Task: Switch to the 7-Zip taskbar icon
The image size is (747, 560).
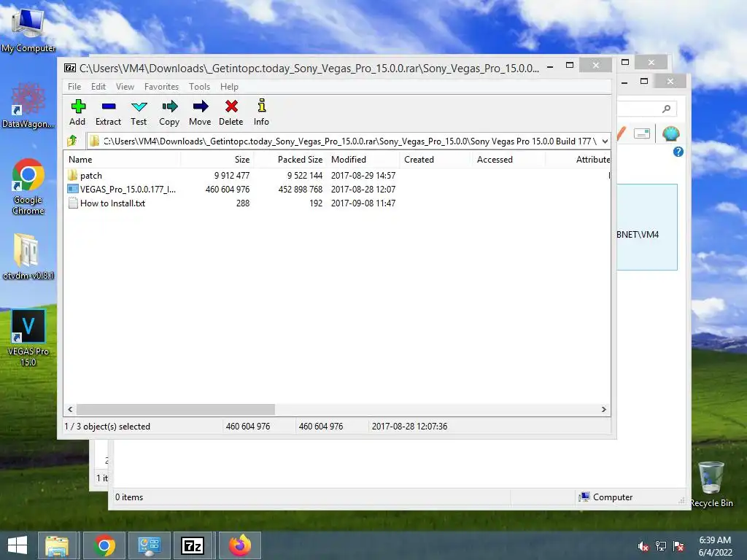Action: [193, 545]
